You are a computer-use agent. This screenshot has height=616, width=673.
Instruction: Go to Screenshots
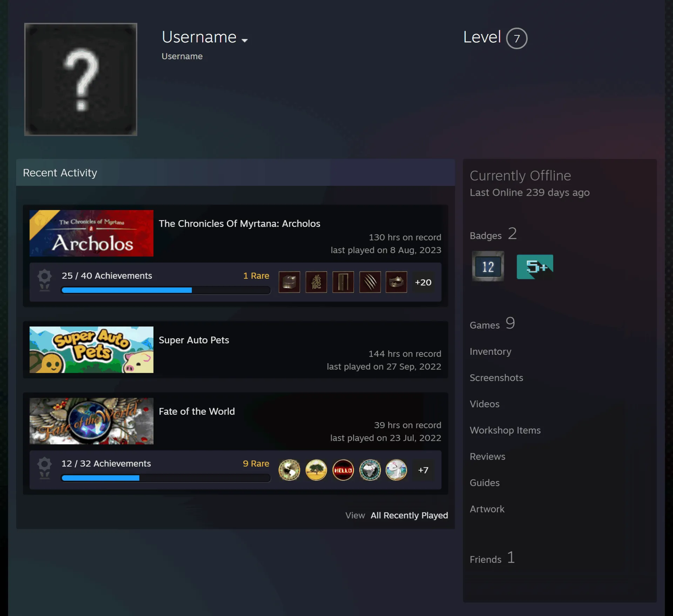click(x=496, y=378)
